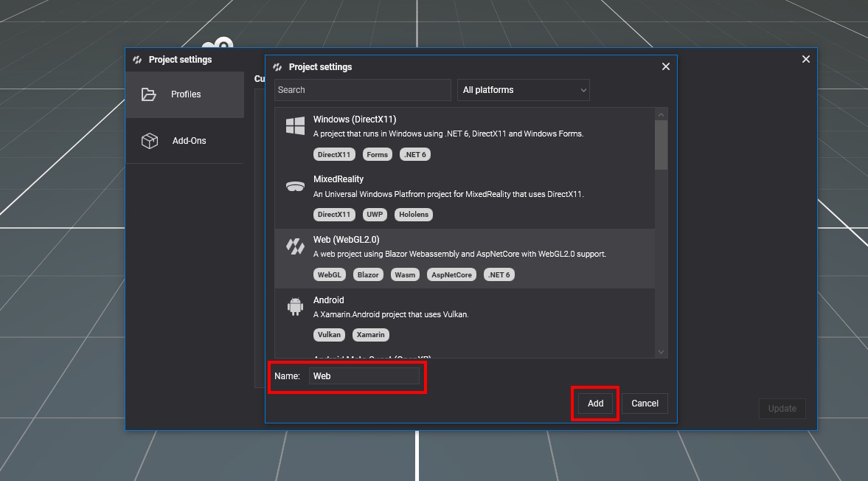
Task: Focus the Search text box
Action: (x=362, y=90)
